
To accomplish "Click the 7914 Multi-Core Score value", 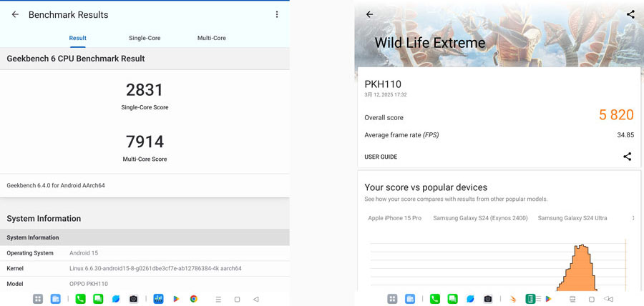I will tap(145, 142).
